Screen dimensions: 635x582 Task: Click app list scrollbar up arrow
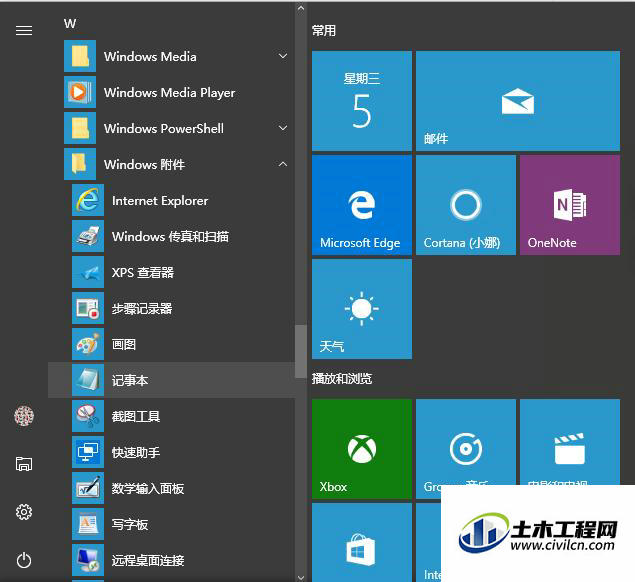(300, 8)
